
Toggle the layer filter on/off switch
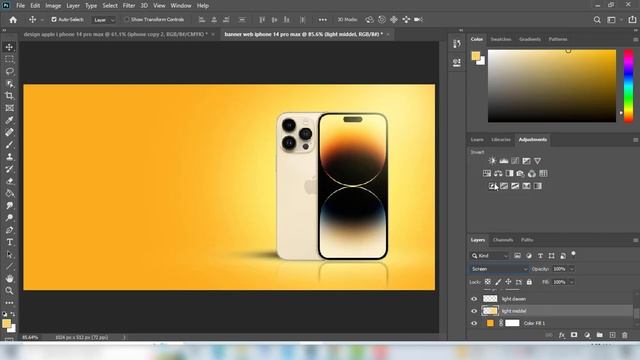tap(573, 254)
